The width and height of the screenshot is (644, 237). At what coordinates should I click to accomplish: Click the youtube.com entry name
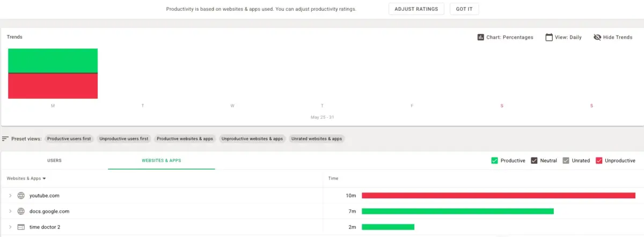[x=45, y=196]
